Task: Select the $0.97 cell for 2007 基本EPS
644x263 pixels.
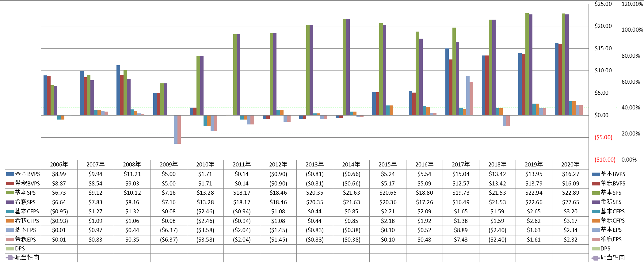Action: 95,230
